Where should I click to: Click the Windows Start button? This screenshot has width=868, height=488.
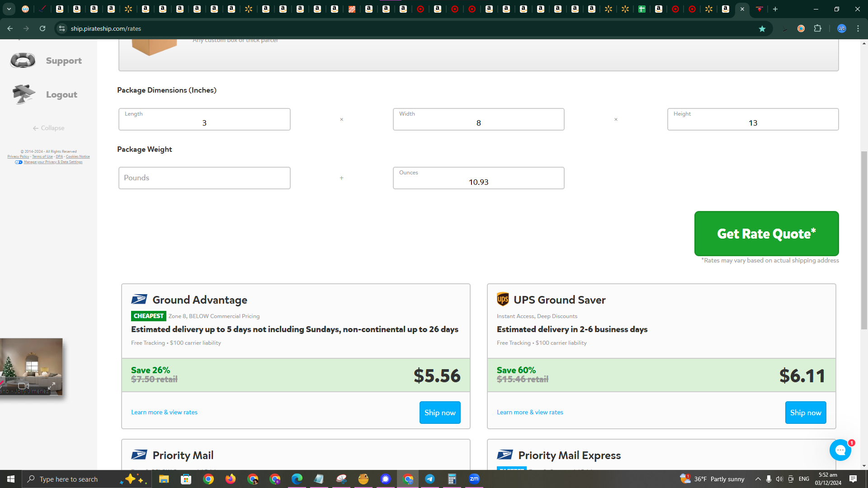click(x=11, y=479)
